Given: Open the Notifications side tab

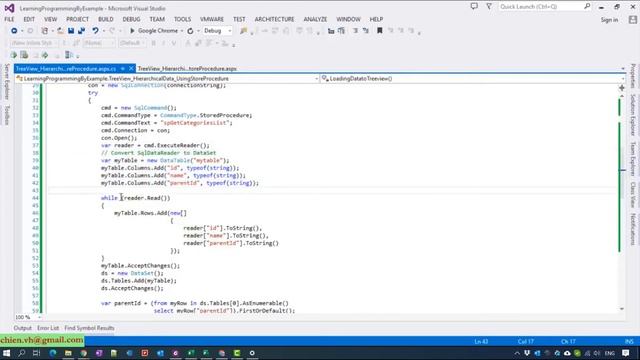Looking at the screenshot, I should (x=633, y=229).
